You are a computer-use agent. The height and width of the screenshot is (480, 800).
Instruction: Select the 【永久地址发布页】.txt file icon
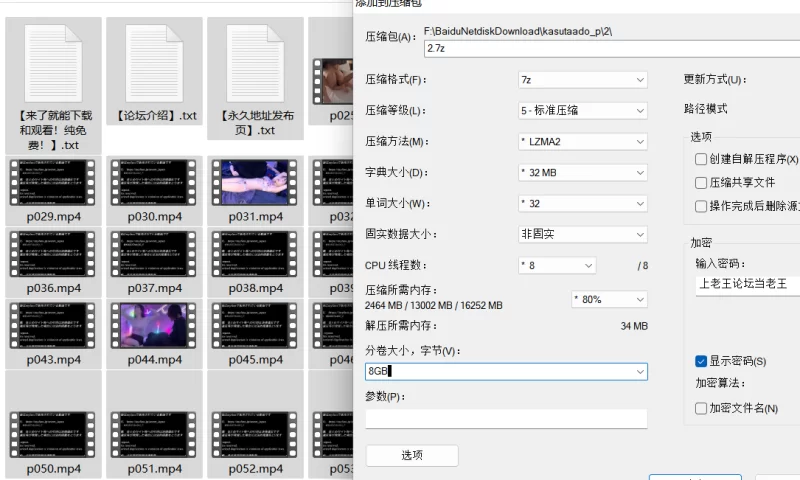click(254, 62)
